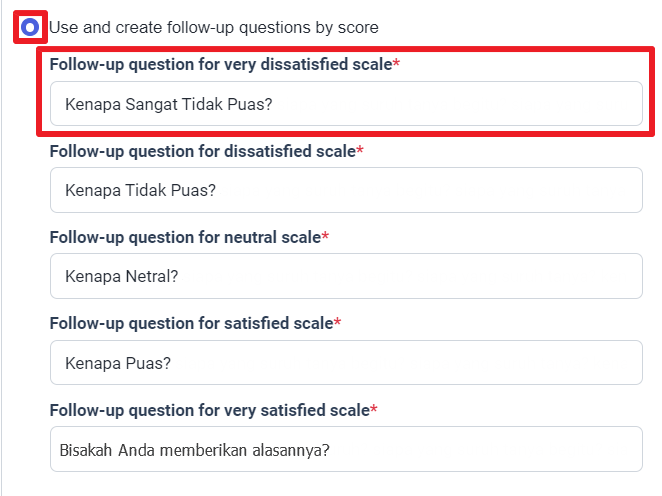The width and height of the screenshot is (662, 496).
Task: Click the red asterisk next to neutral scale label
Action: click(325, 237)
